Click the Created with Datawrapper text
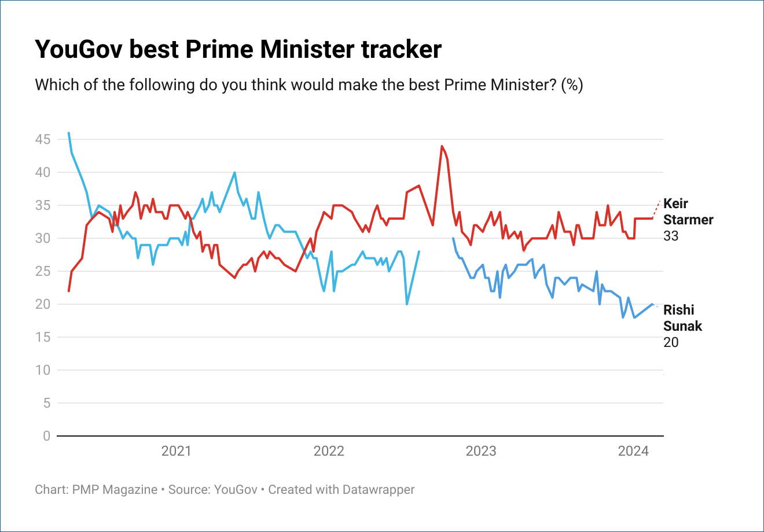 (x=341, y=490)
